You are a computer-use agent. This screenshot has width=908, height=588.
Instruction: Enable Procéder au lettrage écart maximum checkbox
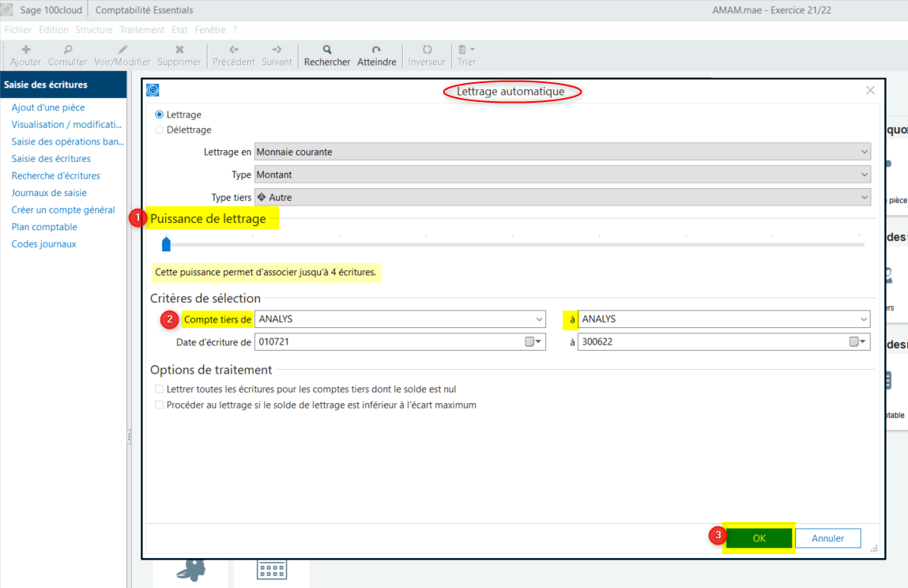pos(160,405)
